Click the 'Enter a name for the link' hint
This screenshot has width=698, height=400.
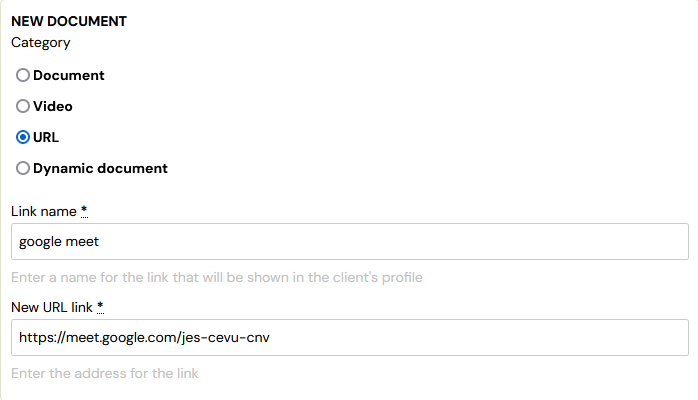(x=217, y=277)
